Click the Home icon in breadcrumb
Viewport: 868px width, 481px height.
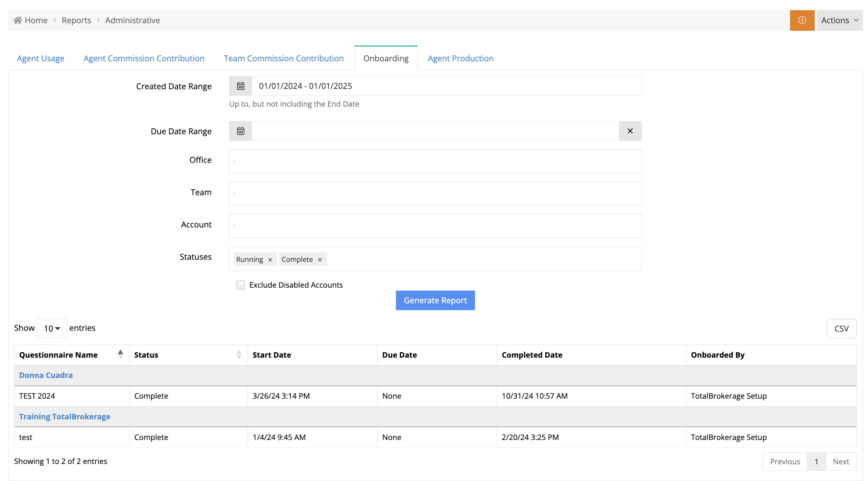pyautogui.click(x=17, y=20)
